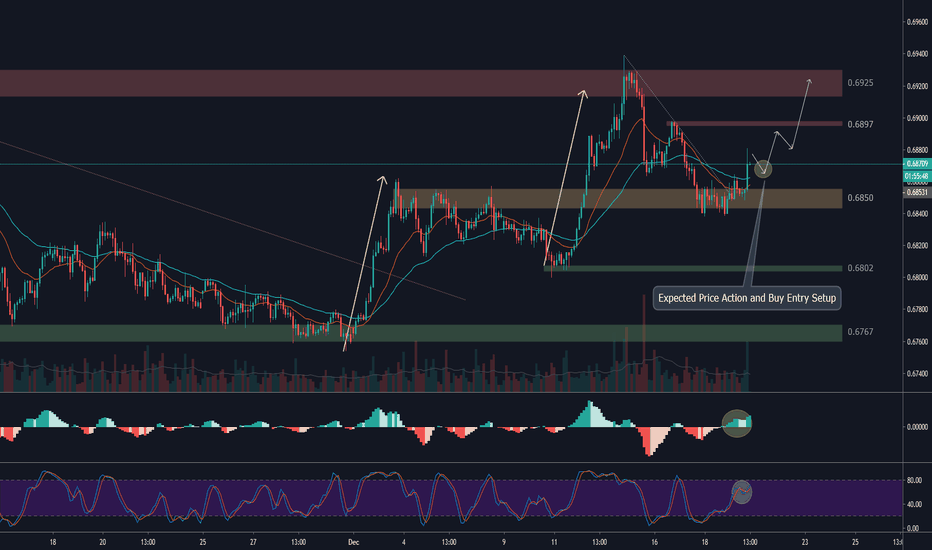Click the 'Expected Price Action and Buy Entry Setup' callout
The width and height of the screenshot is (932, 550).
point(748,297)
